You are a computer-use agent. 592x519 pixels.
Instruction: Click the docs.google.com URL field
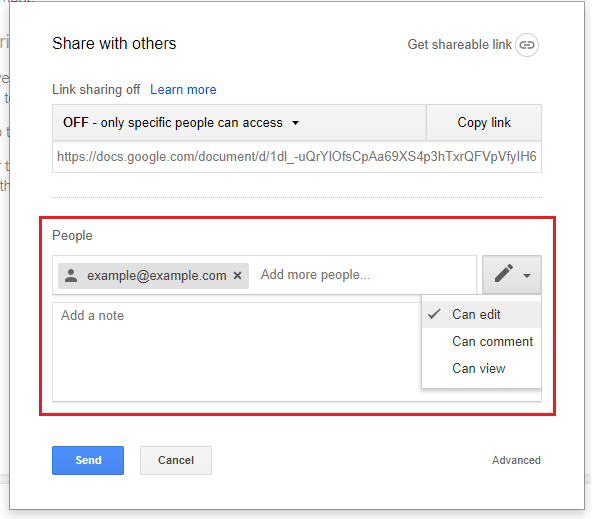pyautogui.click(x=297, y=157)
